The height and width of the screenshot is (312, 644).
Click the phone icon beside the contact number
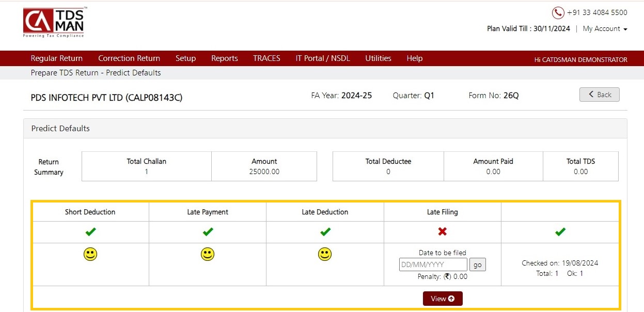(558, 13)
